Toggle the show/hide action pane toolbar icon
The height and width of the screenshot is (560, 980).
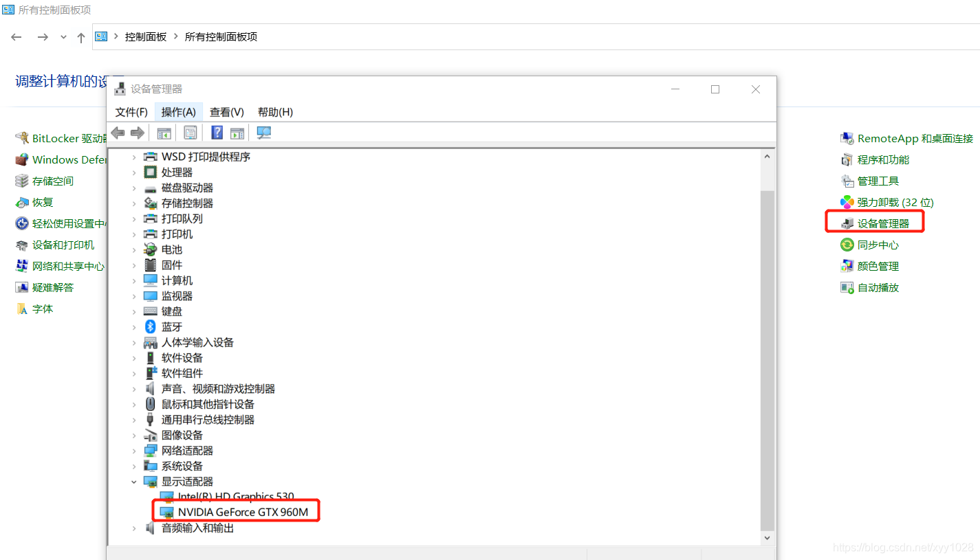click(237, 133)
